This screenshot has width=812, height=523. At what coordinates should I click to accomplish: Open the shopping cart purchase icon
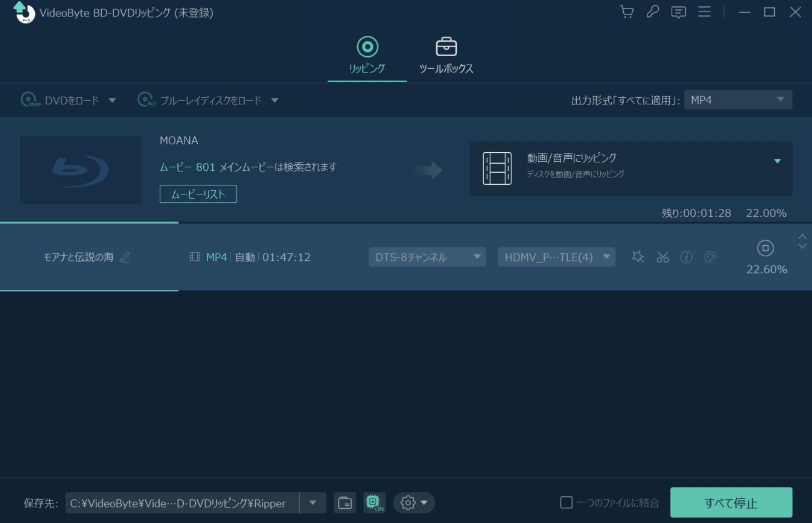tap(626, 12)
